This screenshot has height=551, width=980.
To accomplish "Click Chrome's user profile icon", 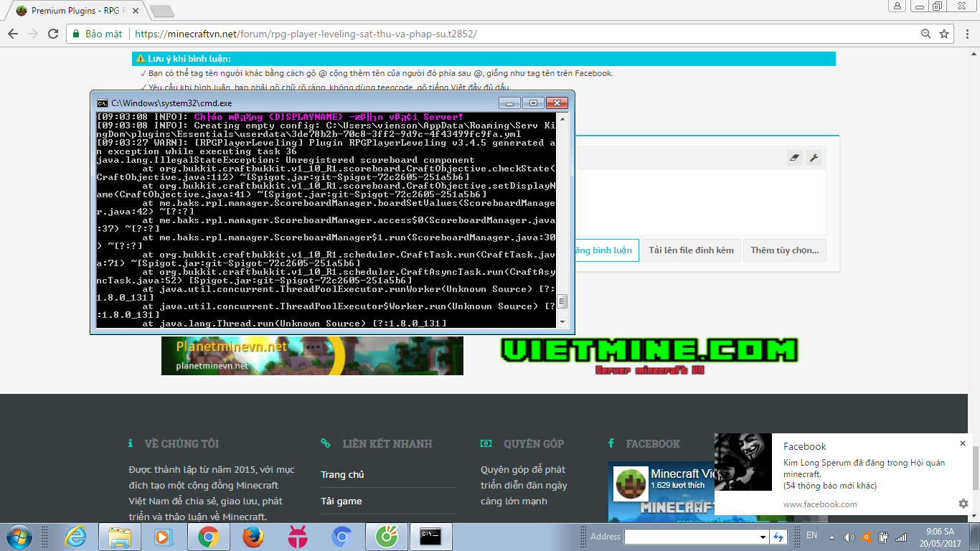I will (897, 6).
